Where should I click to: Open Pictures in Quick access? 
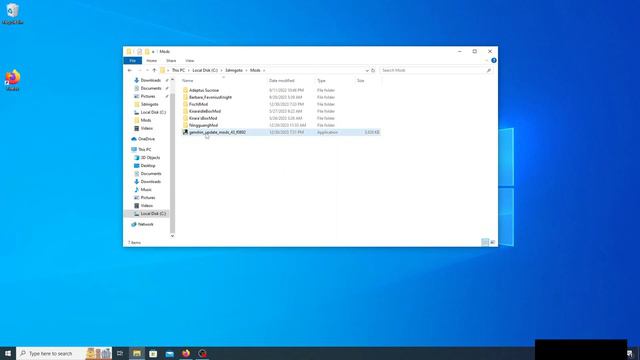pyautogui.click(x=148, y=96)
